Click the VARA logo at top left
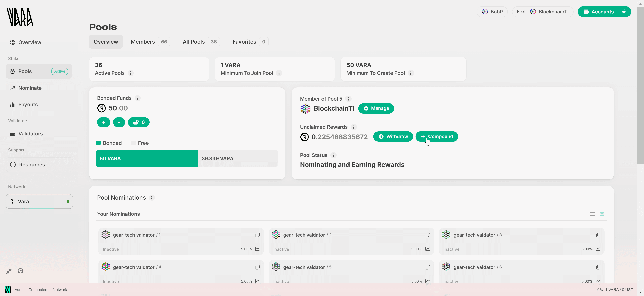 point(20,17)
